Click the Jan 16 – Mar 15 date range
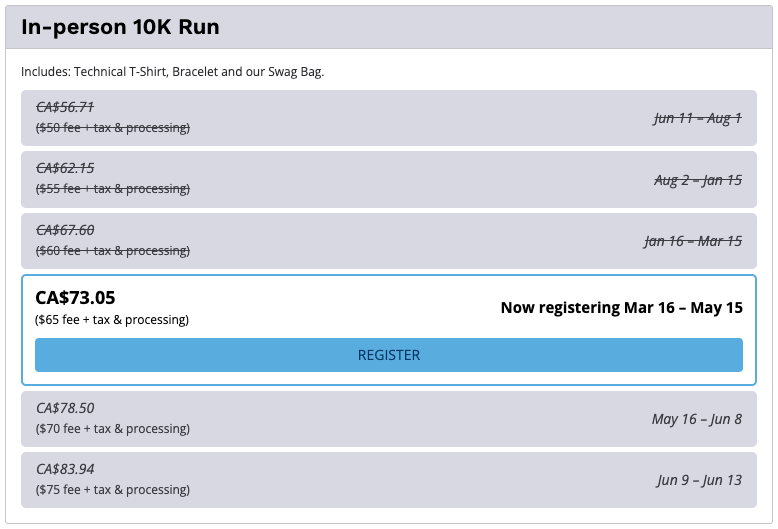The height and width of the screenshot is (529, 778). pyautogui.click(x=692, y=241)
